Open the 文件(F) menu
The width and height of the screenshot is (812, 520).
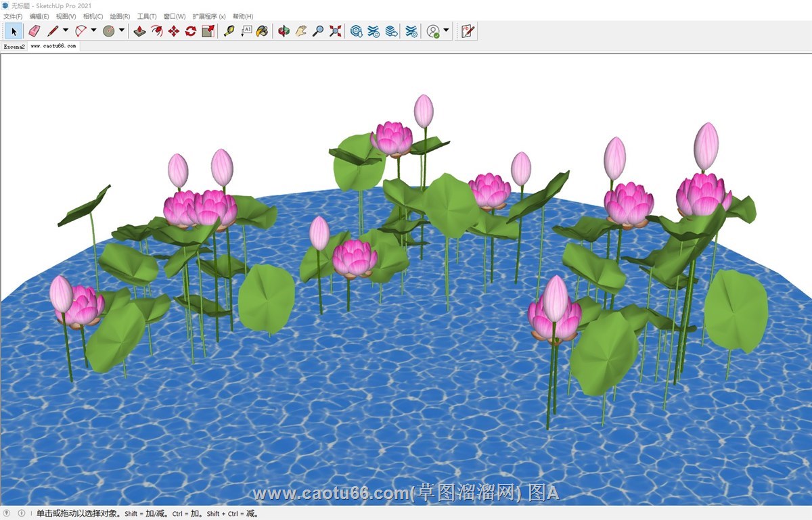pyautogui.click(x=13, y=16)
